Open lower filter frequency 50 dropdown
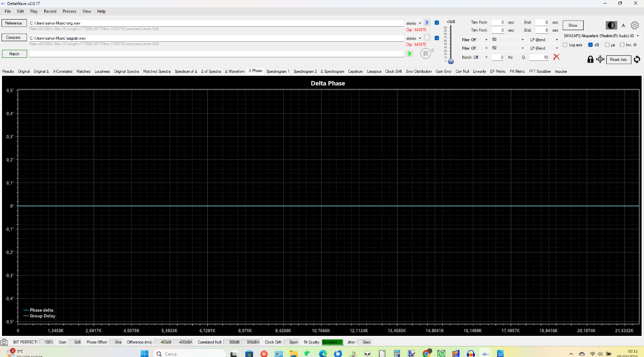The height and width of the screenshot is (357, 644). pos(508,48)
